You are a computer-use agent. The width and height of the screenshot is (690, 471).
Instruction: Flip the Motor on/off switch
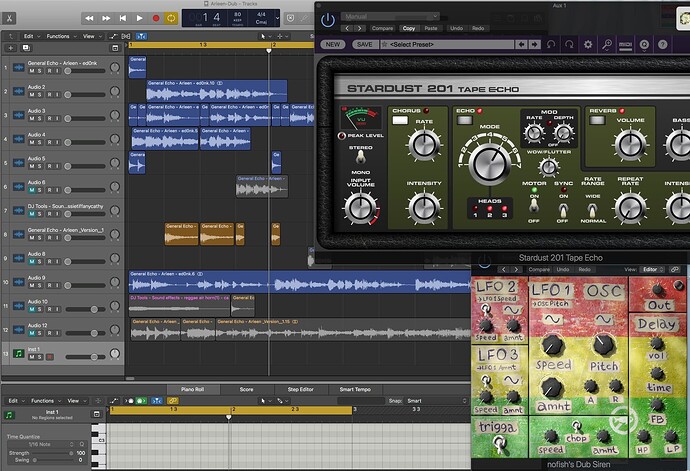[x=534, y=206]
